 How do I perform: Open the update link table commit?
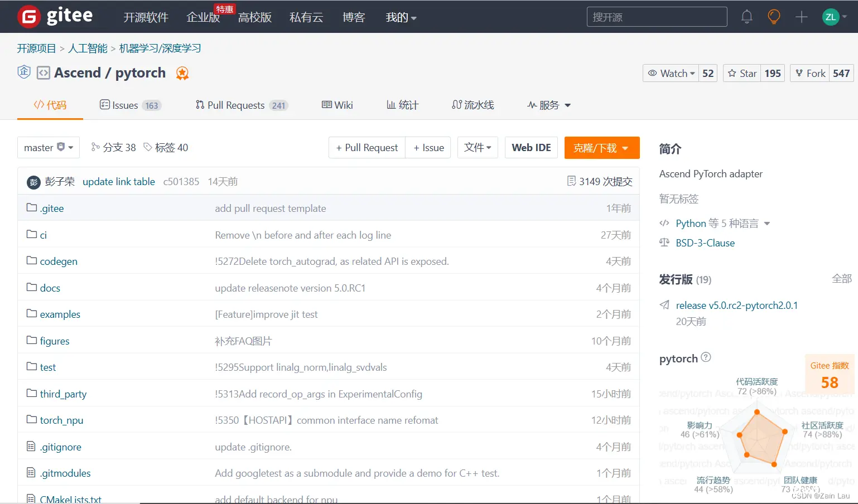(x=119, y=181)
